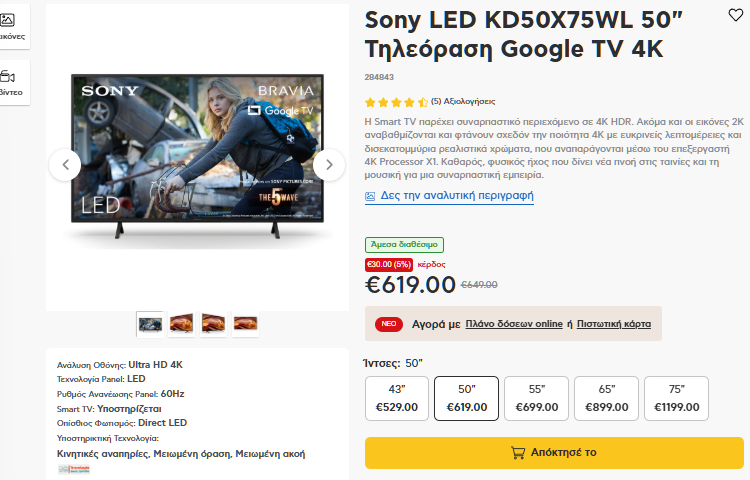Open link Δες την αναλυτική περιγραφή

pos(456,196)
